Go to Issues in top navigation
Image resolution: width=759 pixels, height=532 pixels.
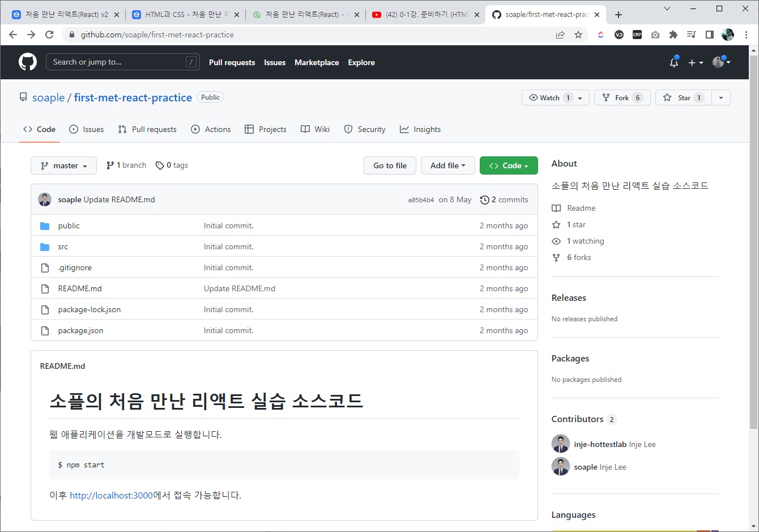click(275, 62)
